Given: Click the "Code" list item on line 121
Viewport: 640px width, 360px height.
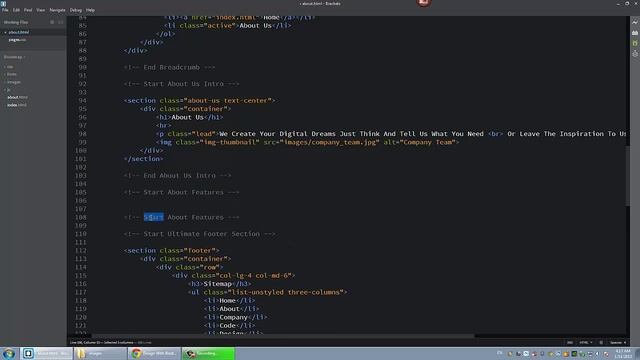Looking at the screenshot, I should [x=228, y=325].
